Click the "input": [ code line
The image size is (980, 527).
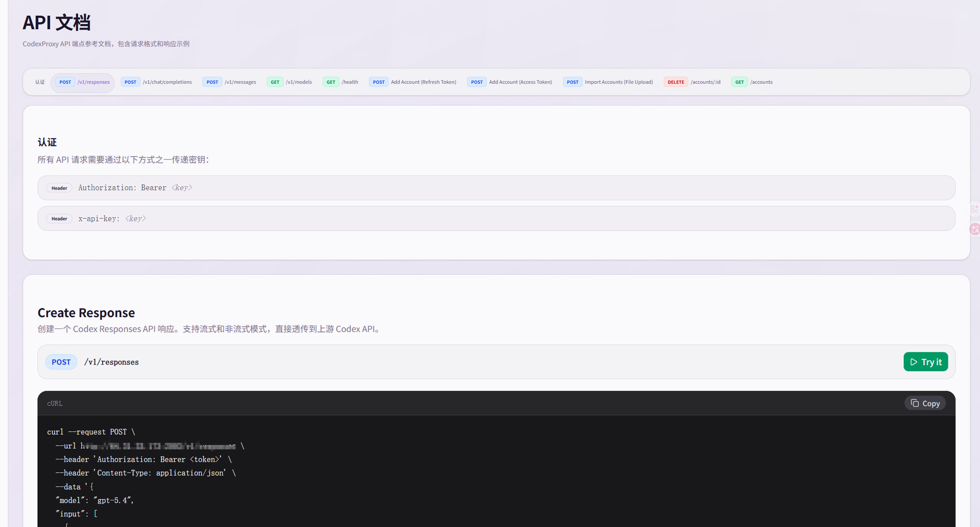(x=76, y=514)
